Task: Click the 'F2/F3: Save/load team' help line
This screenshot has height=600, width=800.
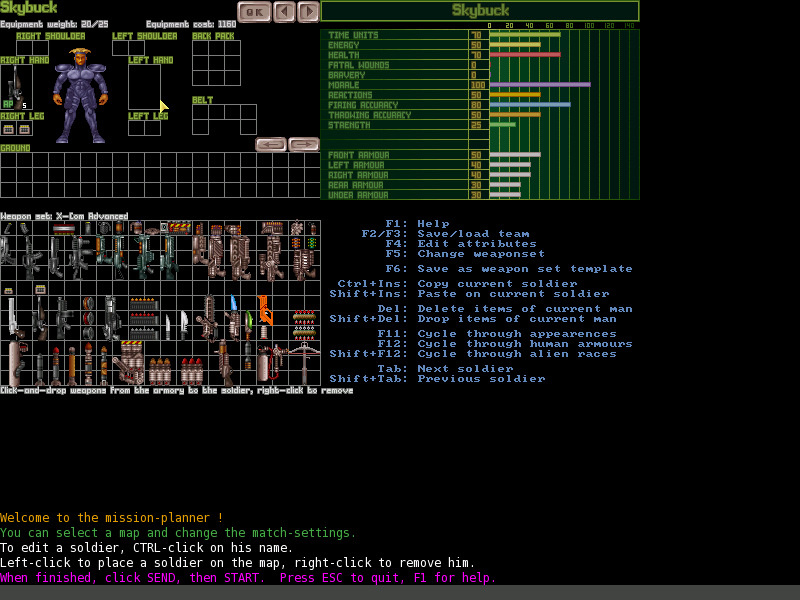Action: [445, 234]
